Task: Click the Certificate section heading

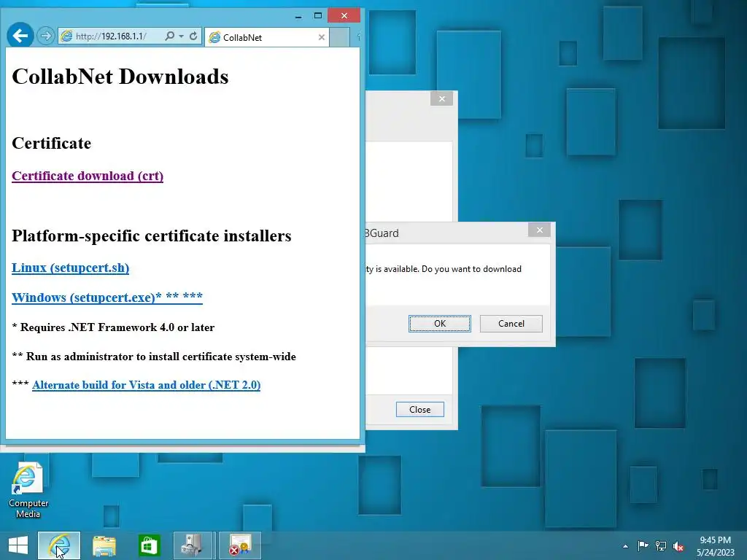Action: [x=52, y=144]
